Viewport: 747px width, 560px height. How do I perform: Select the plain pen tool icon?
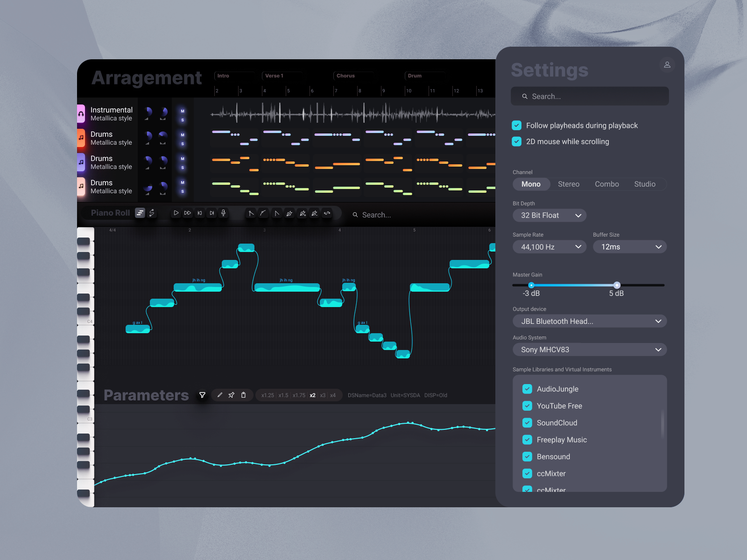(x=289, y=213)
